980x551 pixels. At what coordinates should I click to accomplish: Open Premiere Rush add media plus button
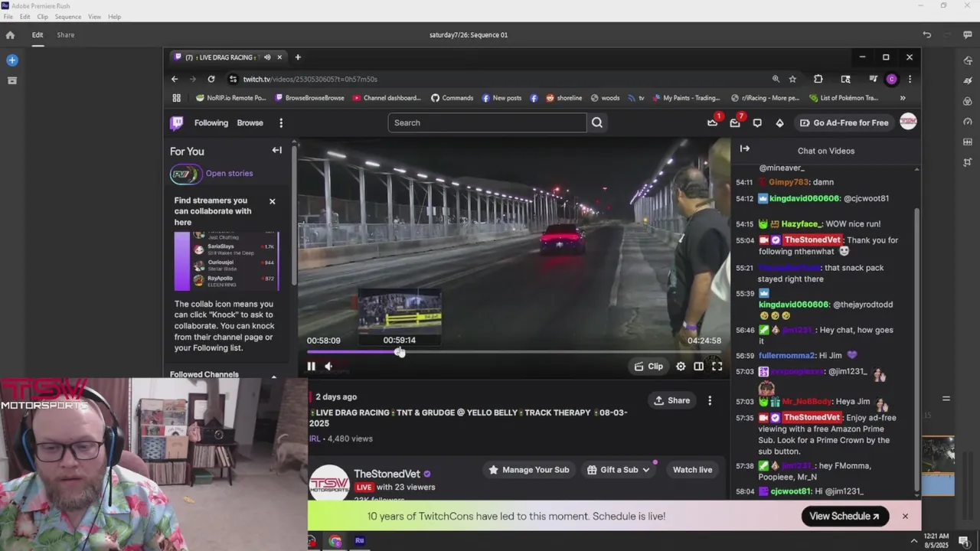tap(11, 60)
